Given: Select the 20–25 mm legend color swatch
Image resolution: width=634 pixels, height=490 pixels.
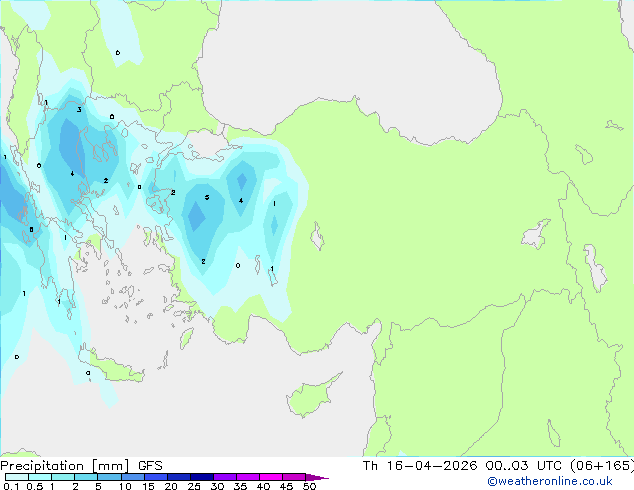Looking at the screenshot, I should (178, 477).
